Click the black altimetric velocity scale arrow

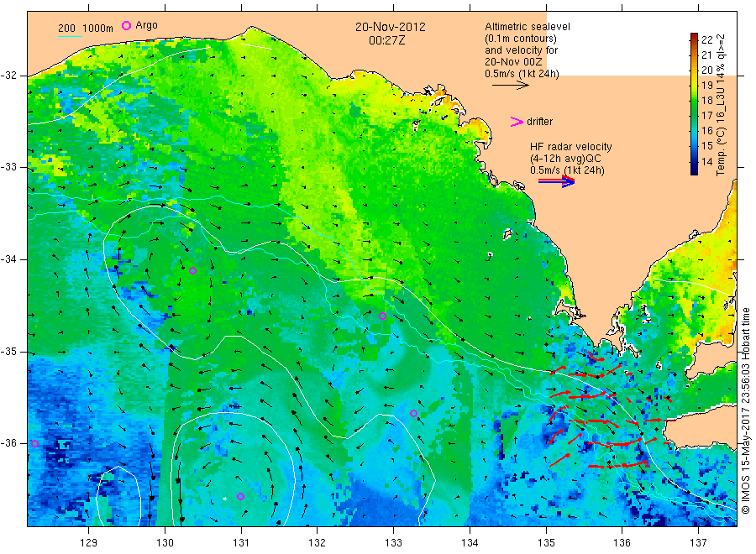tap(510, 86)
